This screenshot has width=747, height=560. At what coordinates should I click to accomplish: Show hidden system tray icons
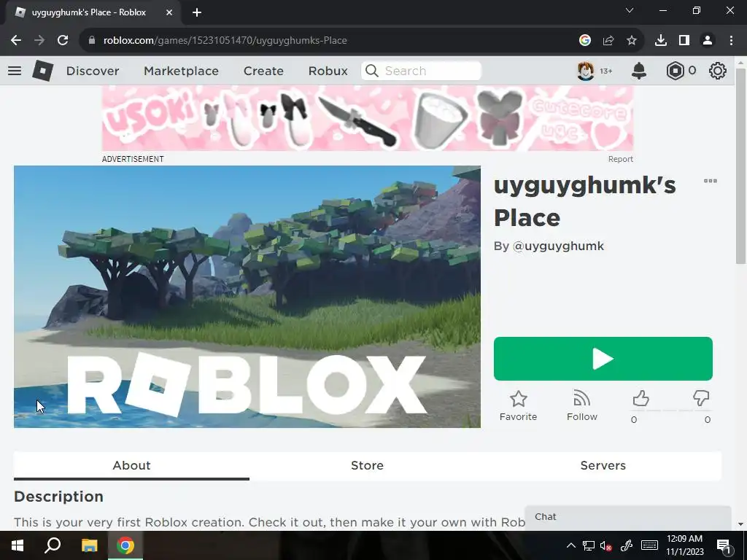[x=570, y=545]
